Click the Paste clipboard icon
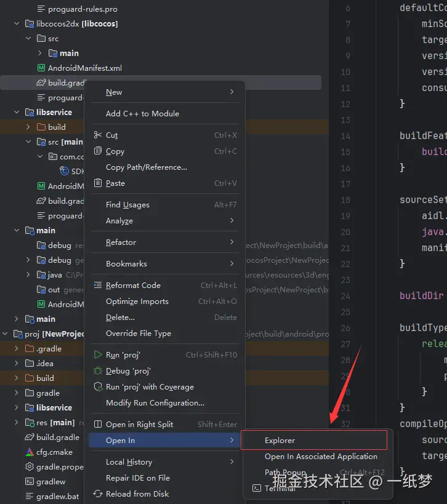447x504 pixels. point(98,183)
